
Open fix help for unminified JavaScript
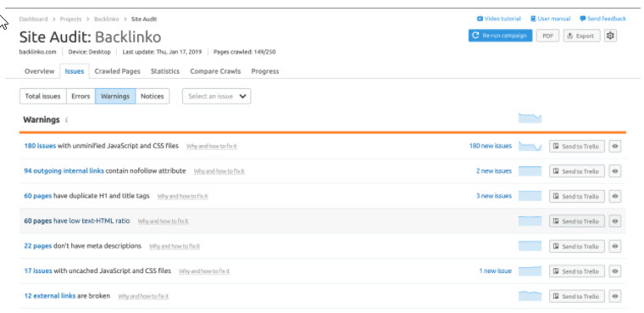(212, 147)
